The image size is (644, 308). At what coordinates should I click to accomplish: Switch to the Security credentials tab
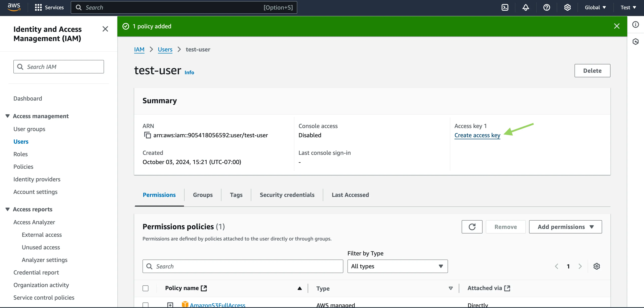(287, 195)
